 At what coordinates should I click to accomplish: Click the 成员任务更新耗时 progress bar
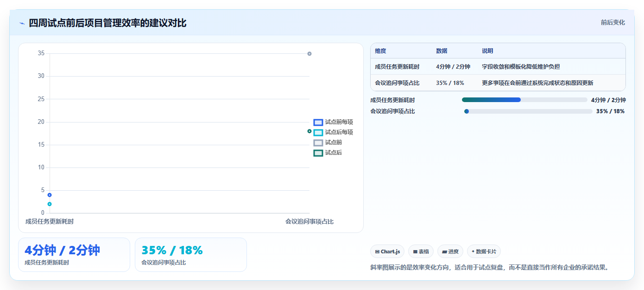click(x=524, y=100)
